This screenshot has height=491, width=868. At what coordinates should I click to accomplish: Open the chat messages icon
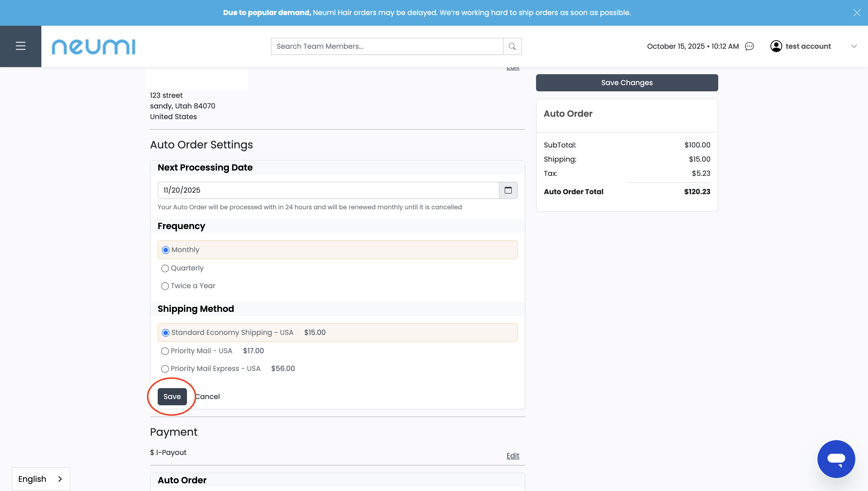click(x=749, y=46)
